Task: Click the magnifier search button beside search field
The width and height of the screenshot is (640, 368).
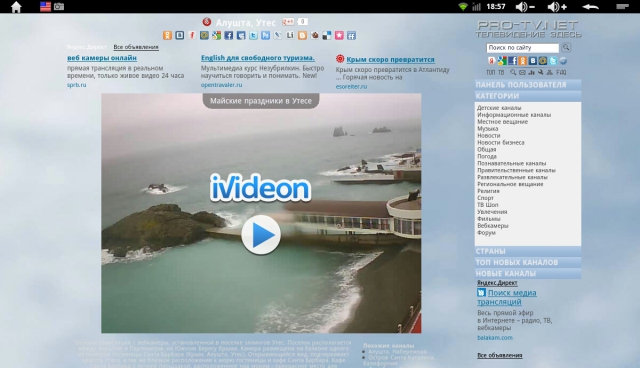Action: click(566, 47)
